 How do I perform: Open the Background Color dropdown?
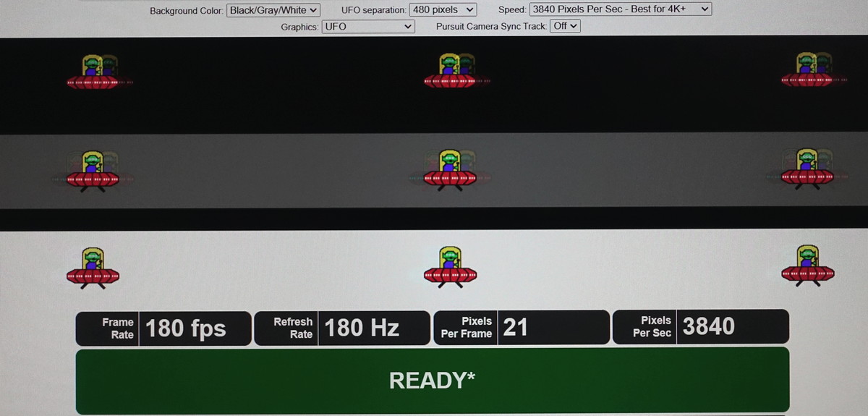click(x=273, y=10)
